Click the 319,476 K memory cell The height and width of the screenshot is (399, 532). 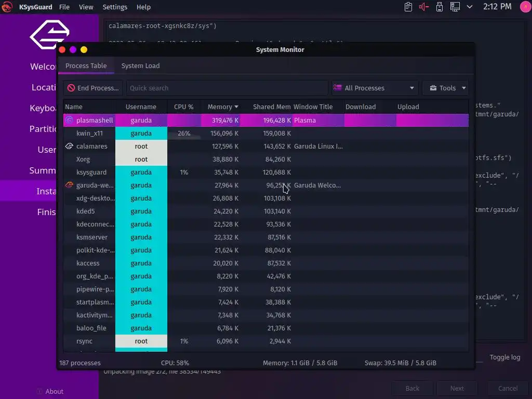coord(221,120)
